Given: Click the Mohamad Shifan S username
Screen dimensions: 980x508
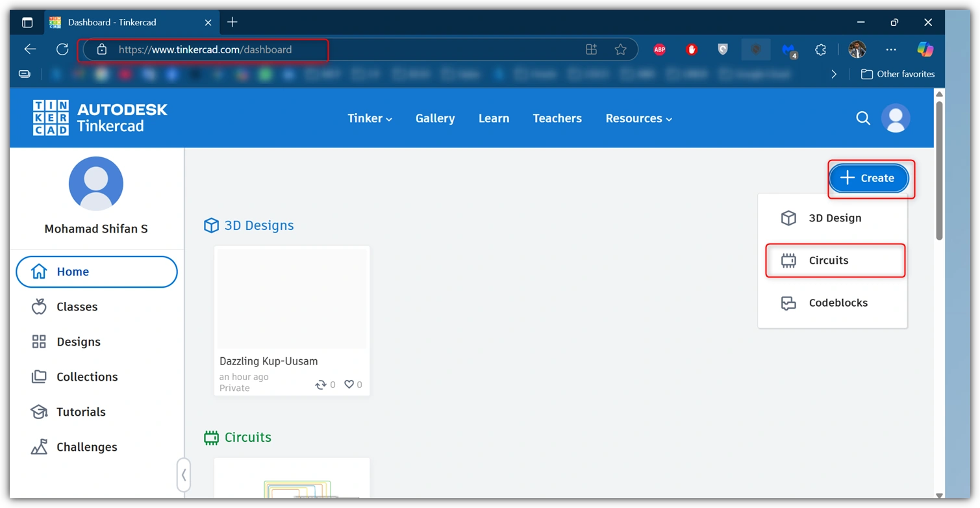Looking at the screenshot, I should click(x=96, y=229).
